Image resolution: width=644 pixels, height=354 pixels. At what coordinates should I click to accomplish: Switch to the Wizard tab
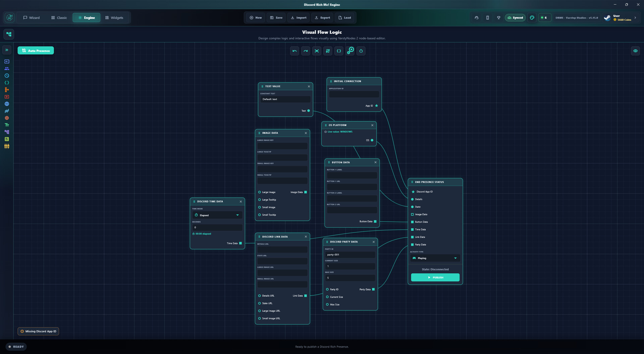point(31,18)
